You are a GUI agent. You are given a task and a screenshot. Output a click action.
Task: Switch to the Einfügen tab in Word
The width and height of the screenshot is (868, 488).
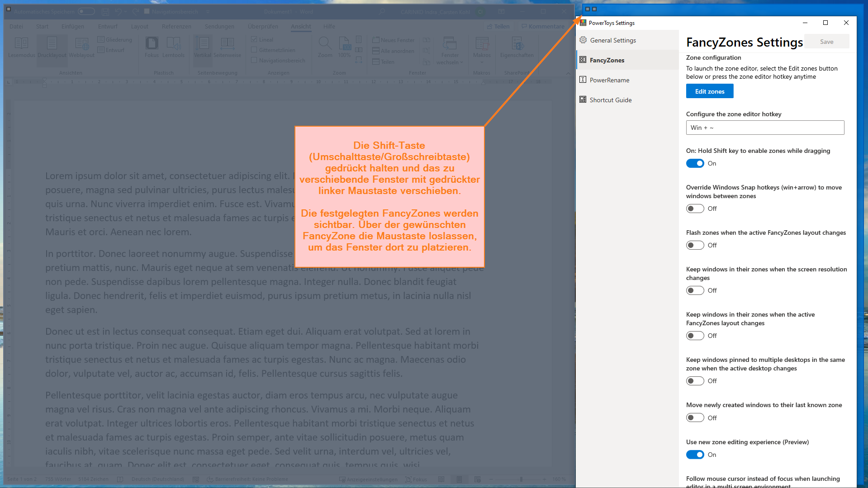pos(73,26)
